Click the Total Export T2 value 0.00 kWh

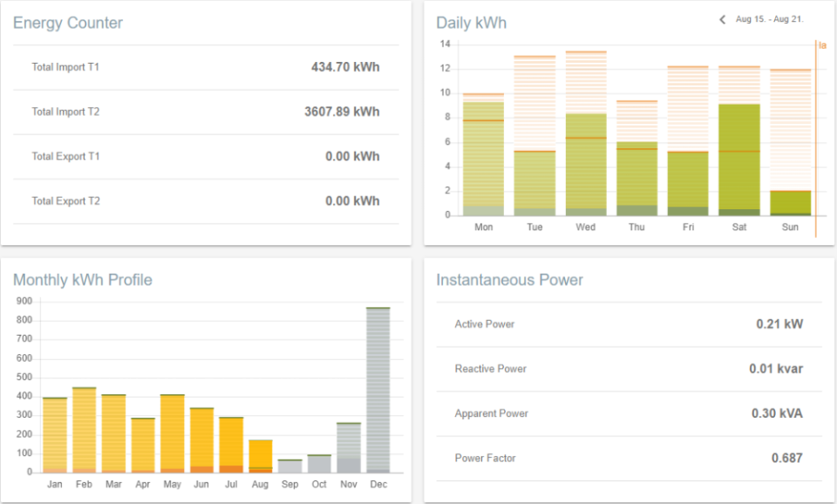tap(352, 201)
